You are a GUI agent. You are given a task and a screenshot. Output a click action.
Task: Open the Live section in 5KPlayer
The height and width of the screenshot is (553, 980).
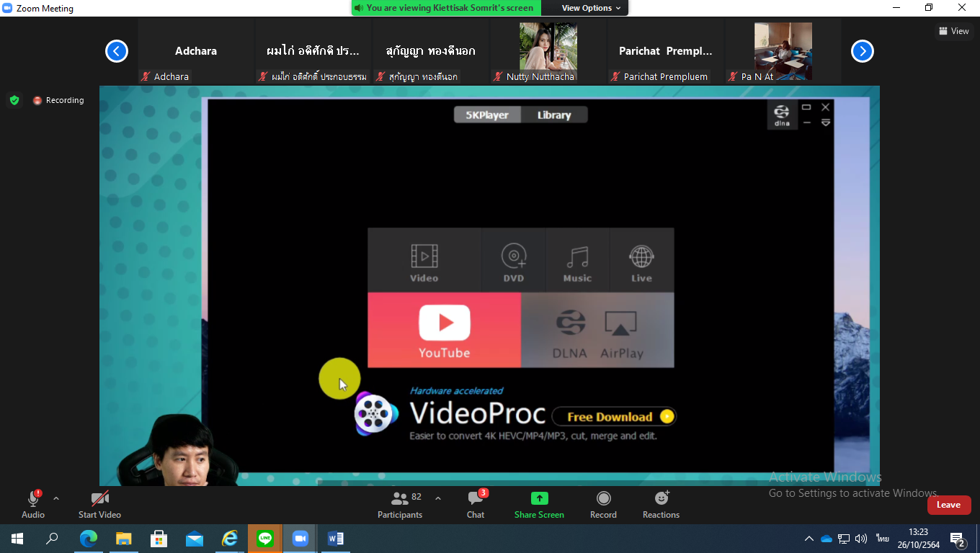click(x=641, y=261)
